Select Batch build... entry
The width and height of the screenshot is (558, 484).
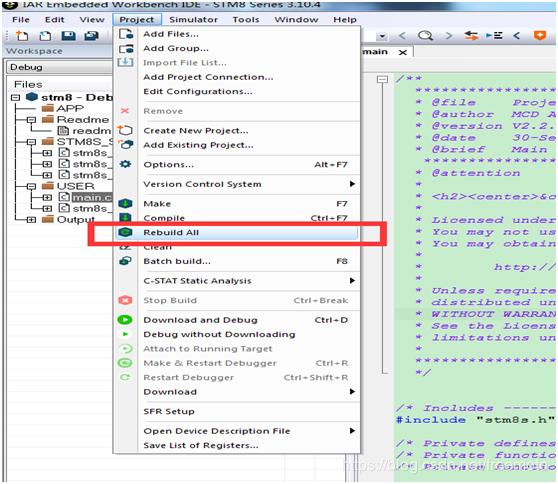pyautogui.click(x=237, y=261)
